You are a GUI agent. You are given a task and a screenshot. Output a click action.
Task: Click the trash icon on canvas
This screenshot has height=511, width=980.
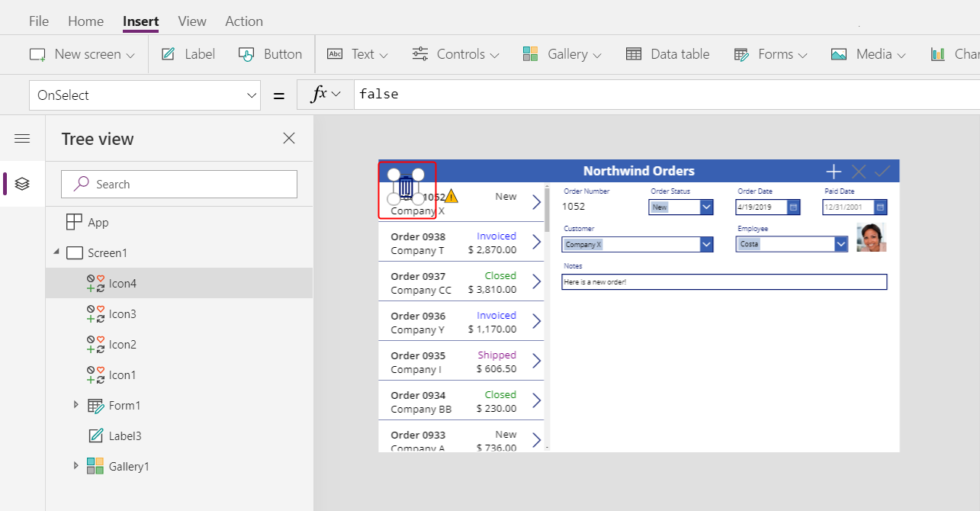click(406, 186)
